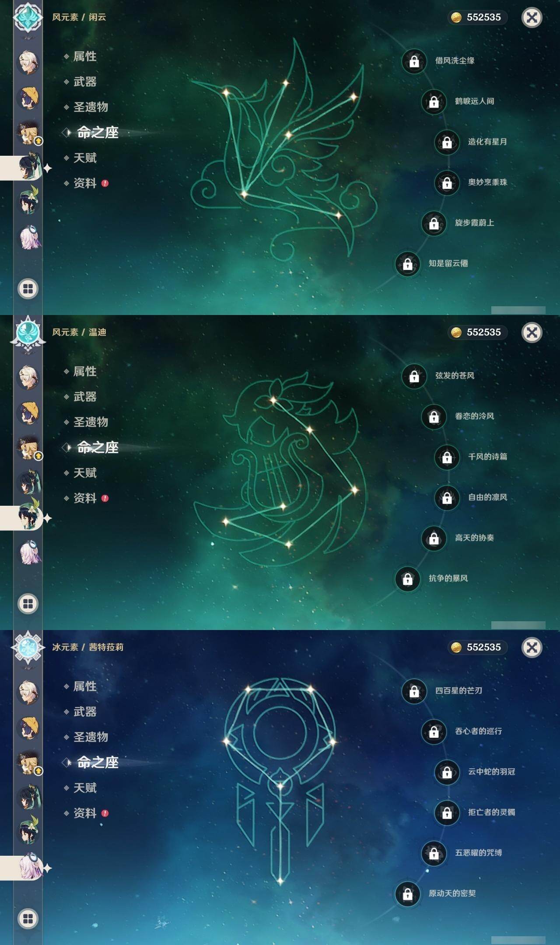Select 圣遗物 menu on the 茜特菈莉 screen

pyautogui.click(x=91, y=737)
